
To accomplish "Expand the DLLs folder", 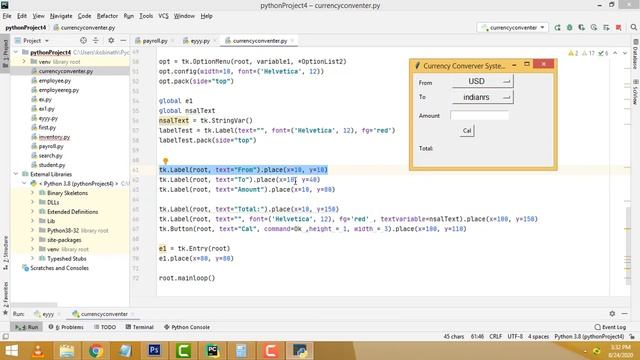I will pos(32,202).
